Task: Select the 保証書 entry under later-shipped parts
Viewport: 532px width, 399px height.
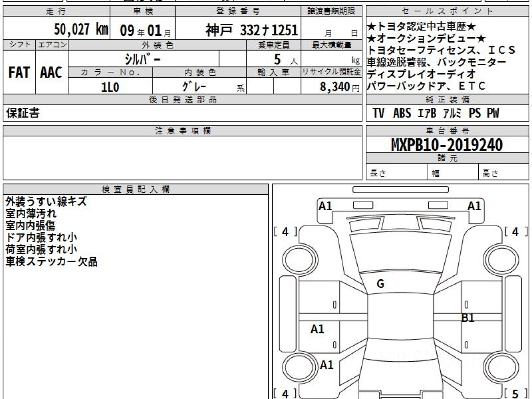Action: tap(23, 113)
